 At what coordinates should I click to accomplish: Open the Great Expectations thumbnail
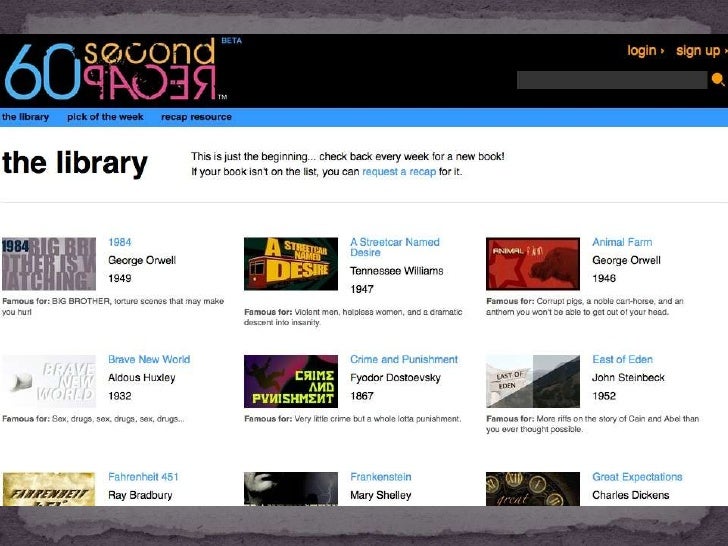pos(533,489)
